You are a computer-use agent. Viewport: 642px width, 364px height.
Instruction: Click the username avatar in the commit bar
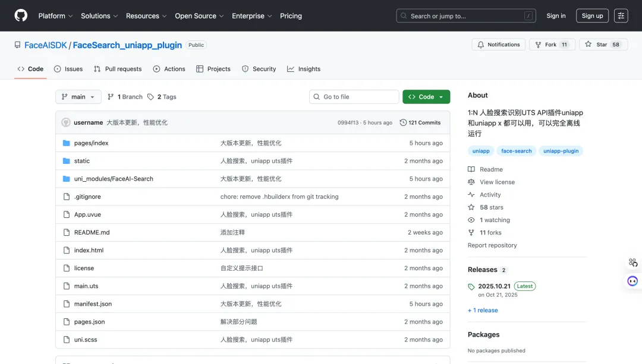tap(66, 122)
